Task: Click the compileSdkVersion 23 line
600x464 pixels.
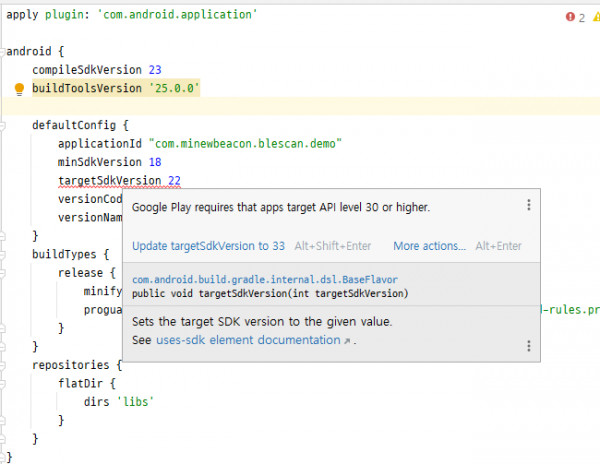Action: pyautogui.click(x=97, y=70)
